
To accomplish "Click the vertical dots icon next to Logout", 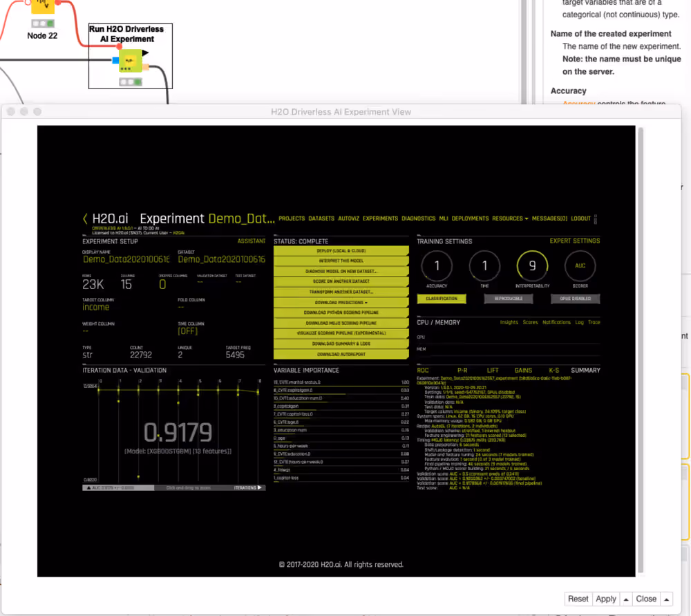I will 596,218.
